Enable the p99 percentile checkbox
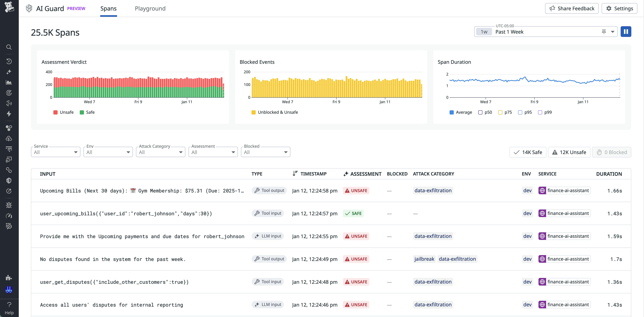 point(540,112)
